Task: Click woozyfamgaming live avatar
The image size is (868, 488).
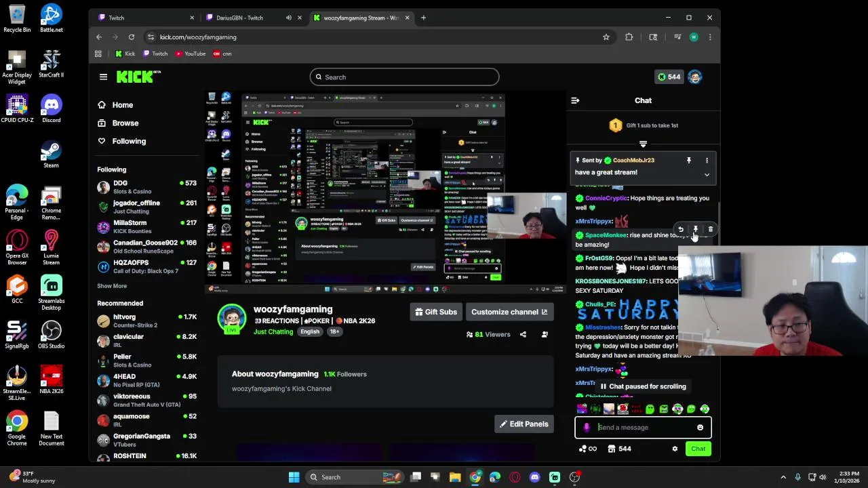Action: tap(231, 319)
